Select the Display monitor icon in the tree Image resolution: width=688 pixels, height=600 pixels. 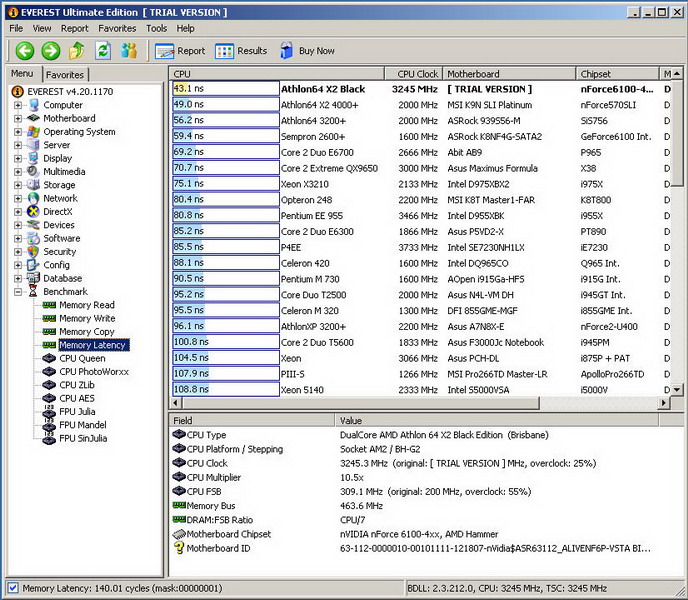point(33,158)
